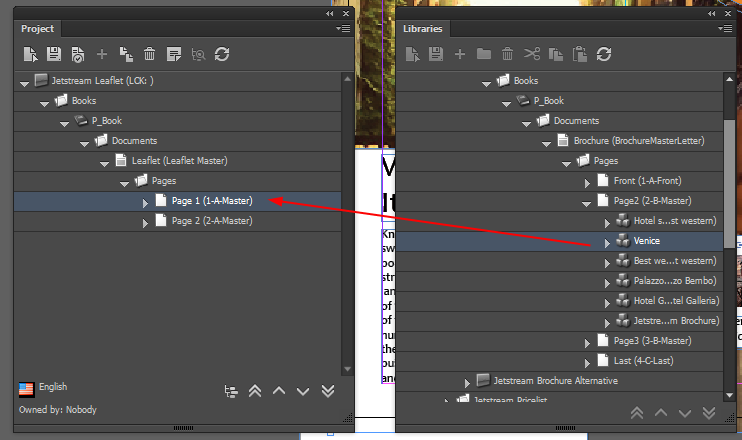This screenshot has height=440, width=742.
Task: Select Page 2 (2-A-Master) in Project tree
Action: click(x=211, y=221)
